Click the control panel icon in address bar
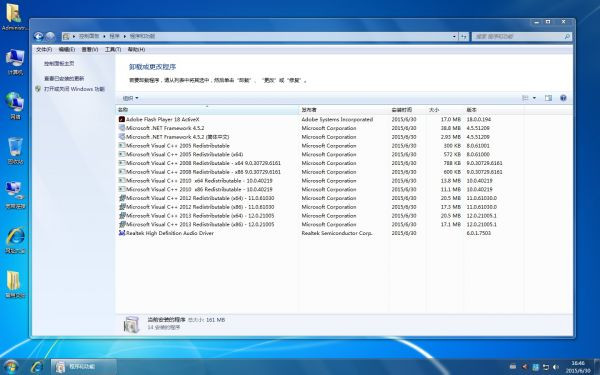The height and width of the screenshot is (375, 600). pos(66,36)
